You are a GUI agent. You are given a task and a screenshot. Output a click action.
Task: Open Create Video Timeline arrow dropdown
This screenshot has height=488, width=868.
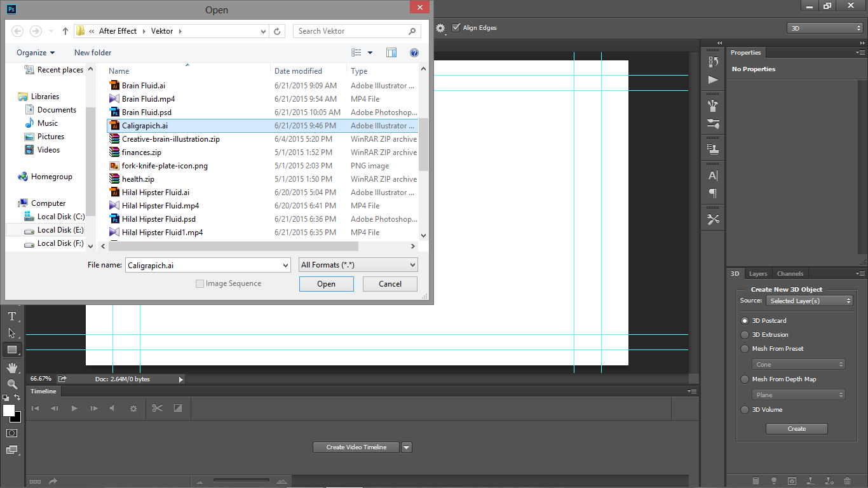pyautogui.click(x=407, y=447)
